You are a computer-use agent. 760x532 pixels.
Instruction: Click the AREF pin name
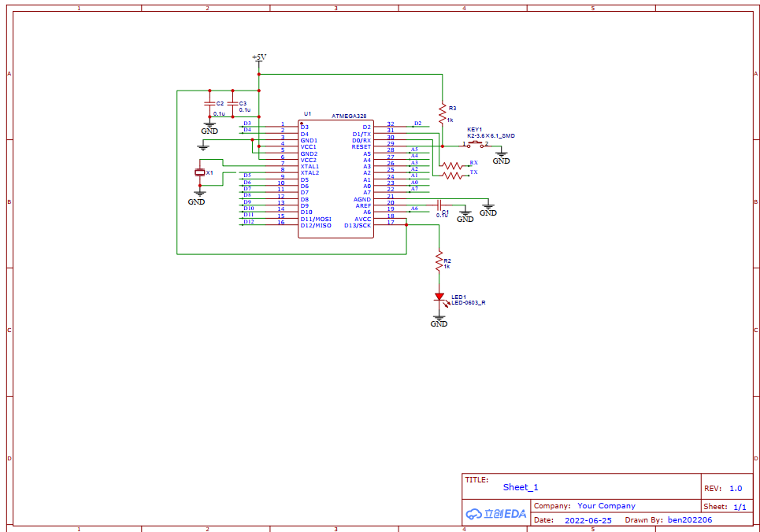[x=364, y=206]
